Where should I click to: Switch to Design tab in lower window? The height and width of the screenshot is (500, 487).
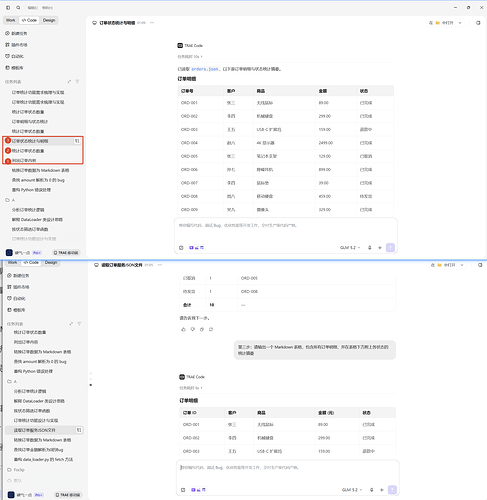[51, 263]
